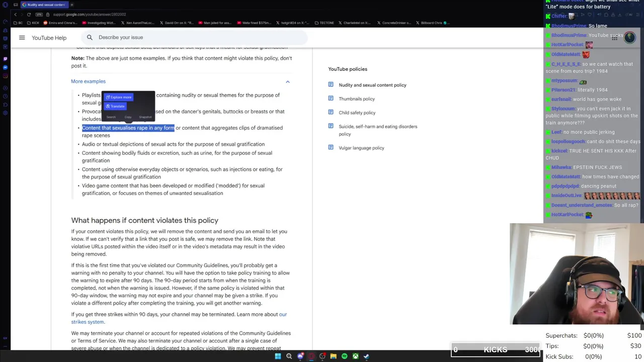
Task: Click document icon beside Vulgar language policy
Action: click(x=331, y=147)
